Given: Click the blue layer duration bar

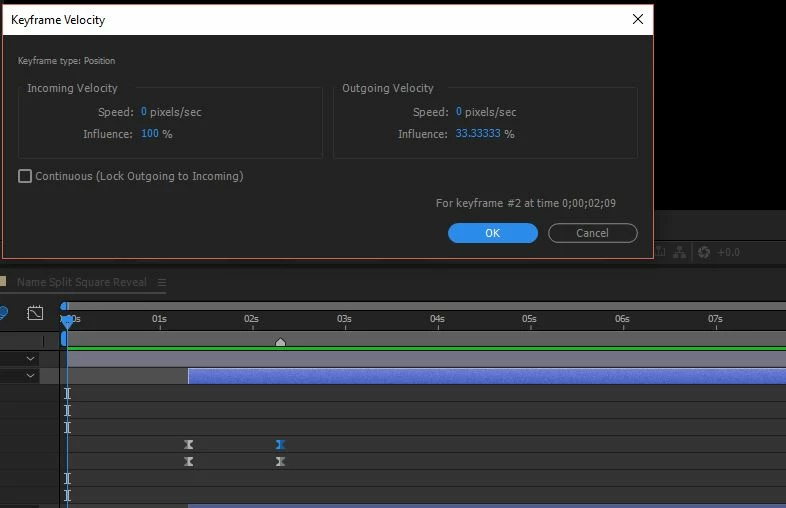Looking at the screenshot, I should (x=487, y=376).
